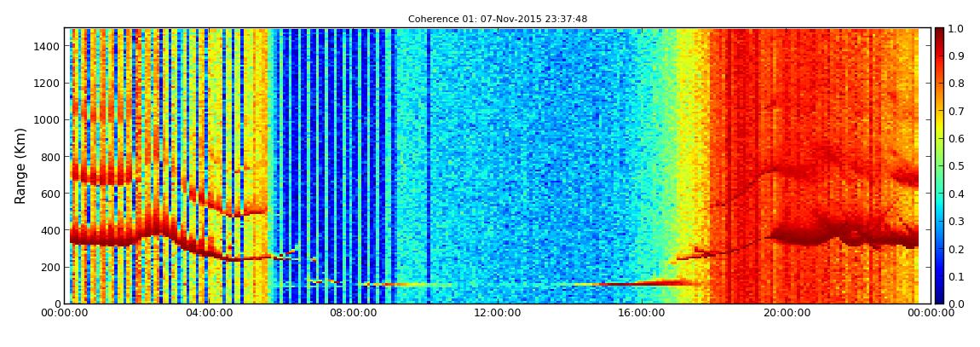The height and width of the screenshot is (347, 980).
Task: Click the colorbar 0.6 tick label
Action: [x=955, y=139]
